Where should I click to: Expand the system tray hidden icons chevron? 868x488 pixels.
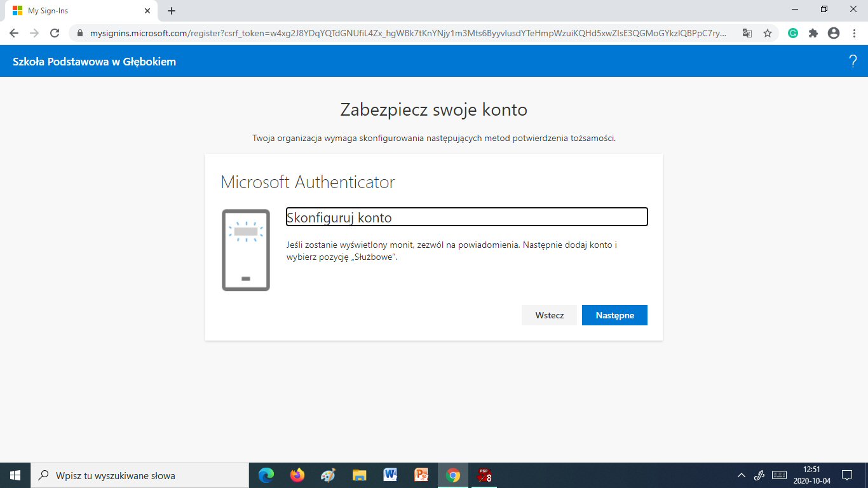[x=741, y=475]
